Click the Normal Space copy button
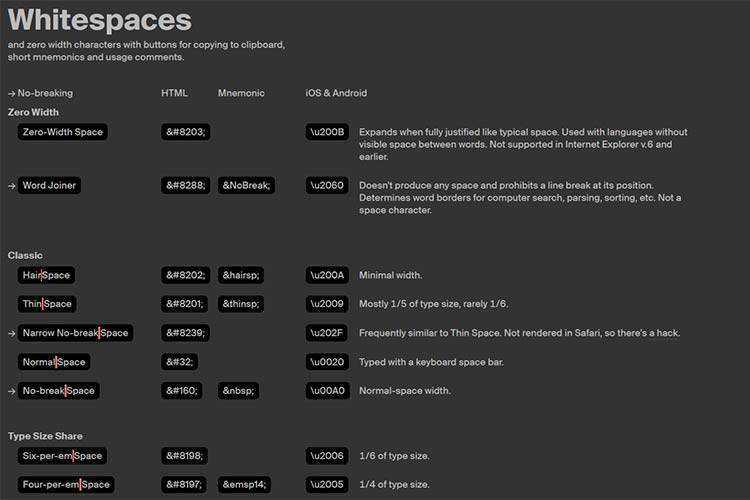Screen dimensions: 750x500 coord(54,362)
